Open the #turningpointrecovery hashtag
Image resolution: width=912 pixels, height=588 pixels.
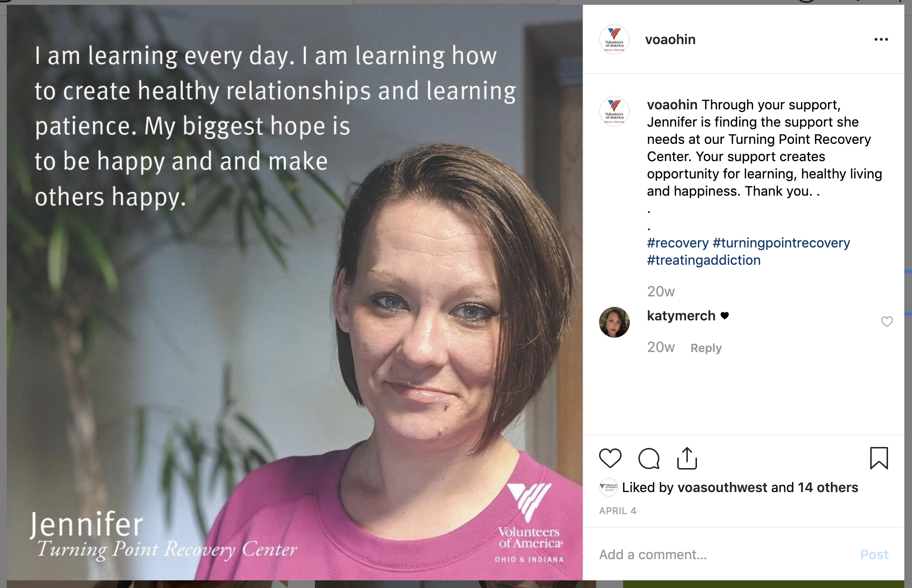pos(781,243)
